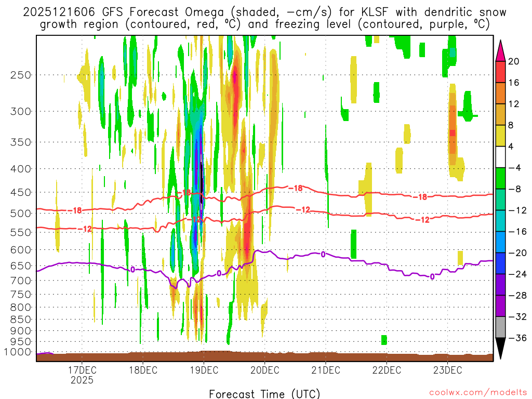
Task: Select the 300 pressure level label
Action: (x=21, y=111)
